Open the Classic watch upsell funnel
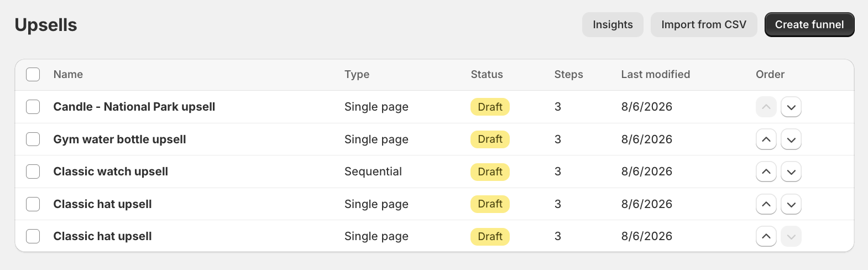 tap(111, 172)
